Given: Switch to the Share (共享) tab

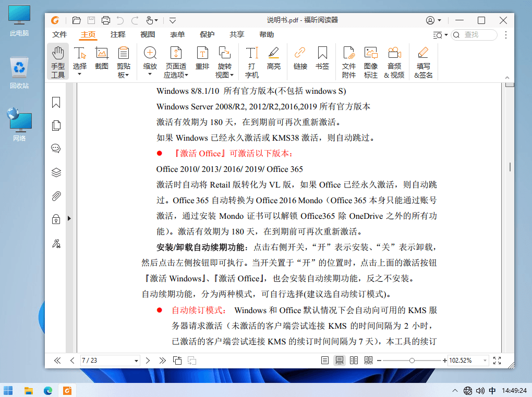Looking at the screenshot, I should point(237,34).
